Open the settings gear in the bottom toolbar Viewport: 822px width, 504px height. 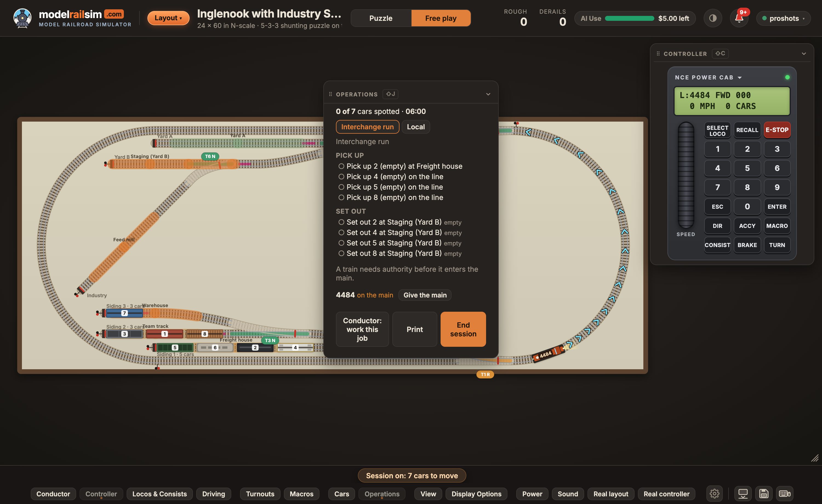[714, 494]
